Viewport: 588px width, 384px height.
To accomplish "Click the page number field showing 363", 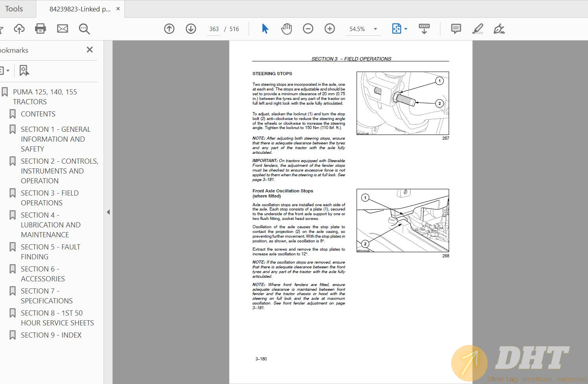I will click(x=214, y=29).
